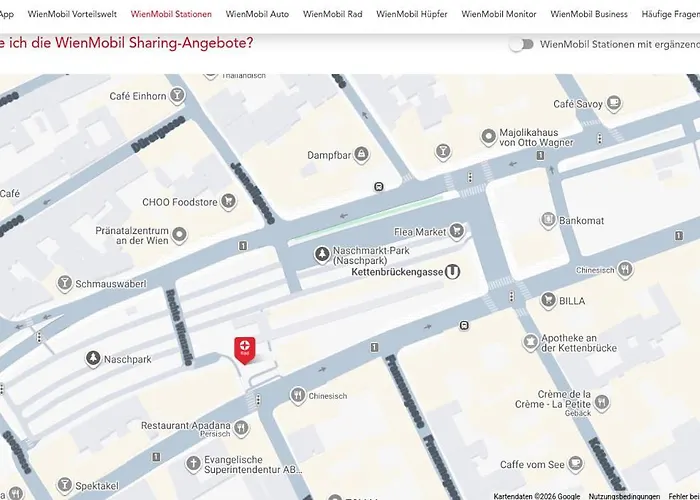Select Naschpark tree marker
The image size is (700, 500).
[x=93, y=359]
